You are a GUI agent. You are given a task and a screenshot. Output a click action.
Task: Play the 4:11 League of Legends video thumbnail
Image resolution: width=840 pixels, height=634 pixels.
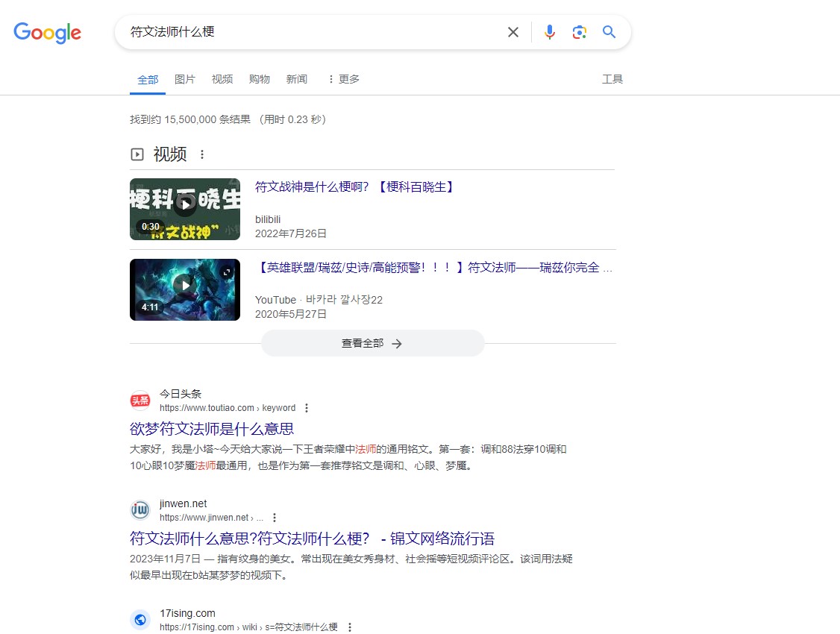tap(185, 289)
